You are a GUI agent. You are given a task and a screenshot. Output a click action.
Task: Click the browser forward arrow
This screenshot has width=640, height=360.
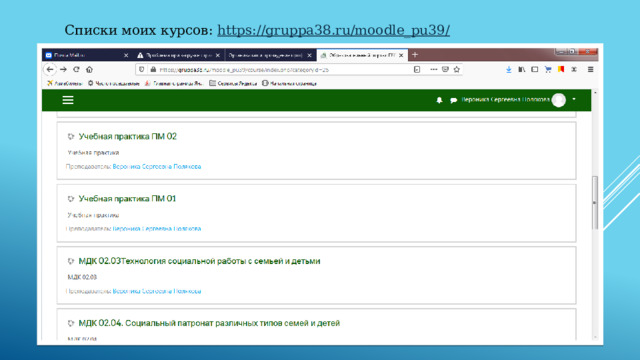click(63, 69)
